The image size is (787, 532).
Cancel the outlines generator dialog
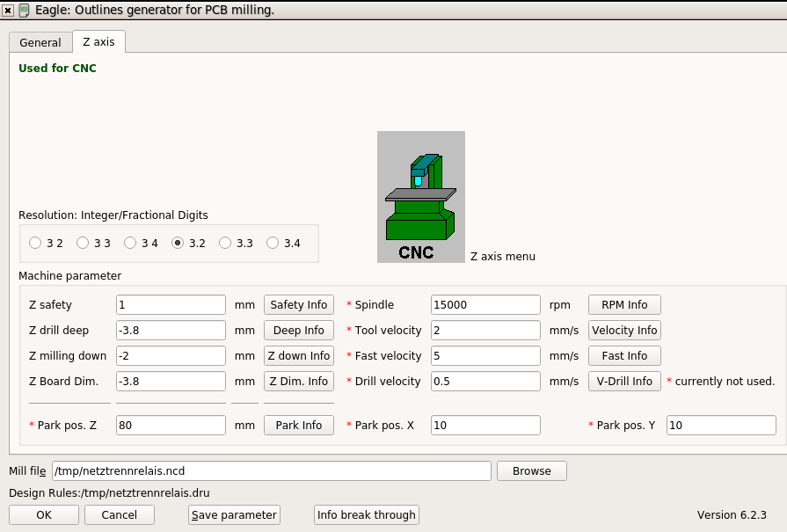click(x=120, y=515)
